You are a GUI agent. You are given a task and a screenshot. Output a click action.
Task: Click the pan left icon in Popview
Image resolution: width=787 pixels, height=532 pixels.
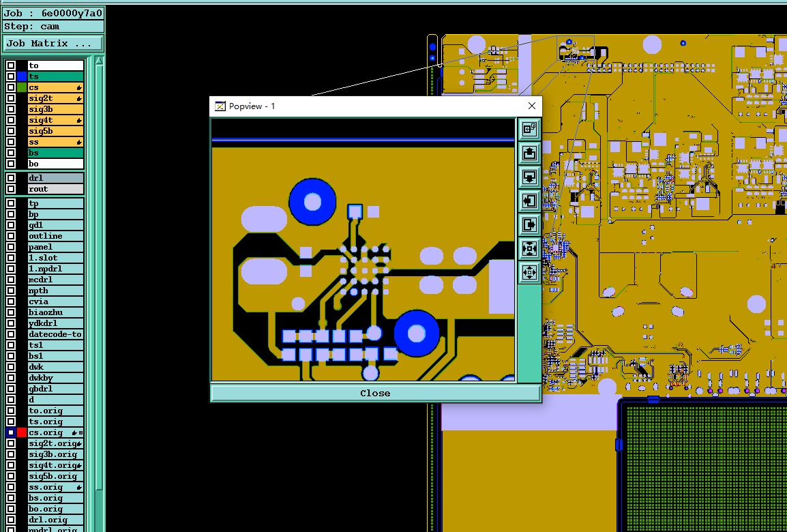click(529, 201)
